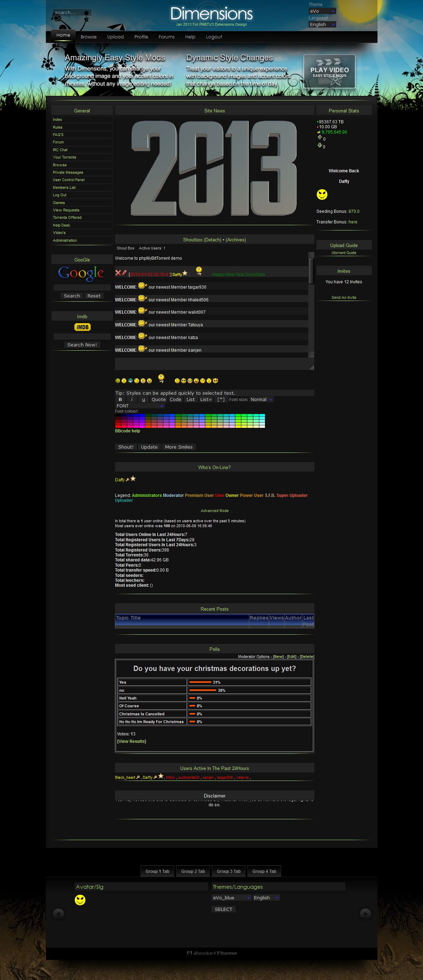Insert the teal grinning teeth smiley
Viewport: 423px width, 980px height.
pos(130,381)
